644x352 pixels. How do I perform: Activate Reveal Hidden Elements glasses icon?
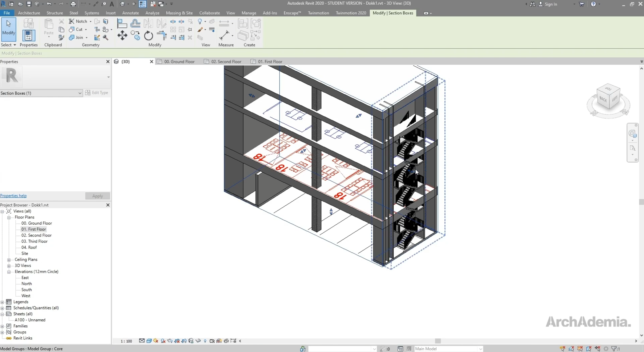tap(198, 341)
